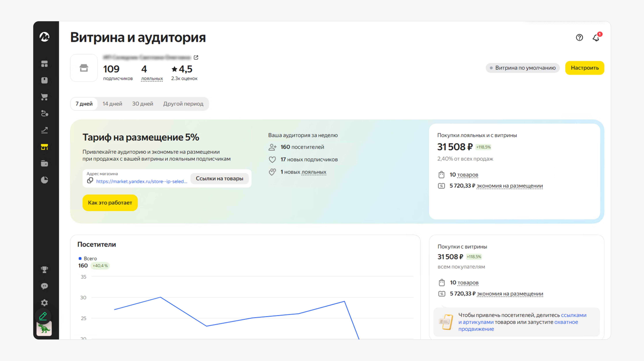This screenshot has width=644, height=361.
Task: Click the Ссылки на товары button
Action: [x=219, y=178]
